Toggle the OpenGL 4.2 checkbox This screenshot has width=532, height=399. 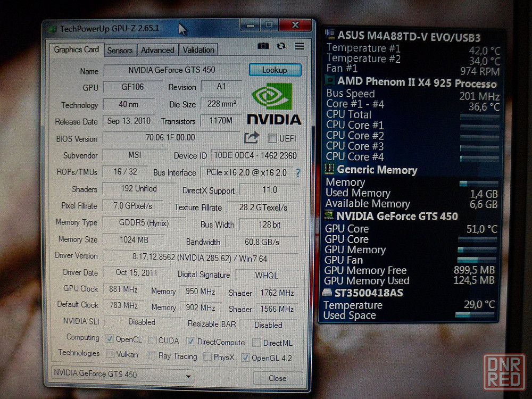click(x=245, y=358)
